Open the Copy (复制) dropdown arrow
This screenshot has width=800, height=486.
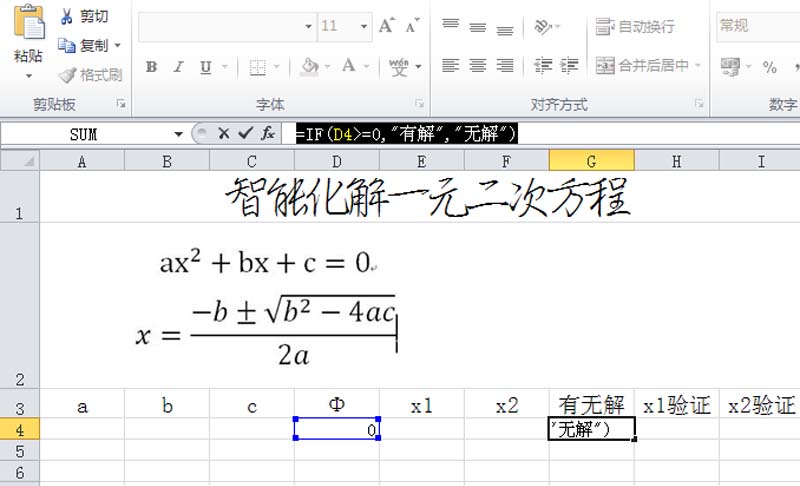[117, 45]
